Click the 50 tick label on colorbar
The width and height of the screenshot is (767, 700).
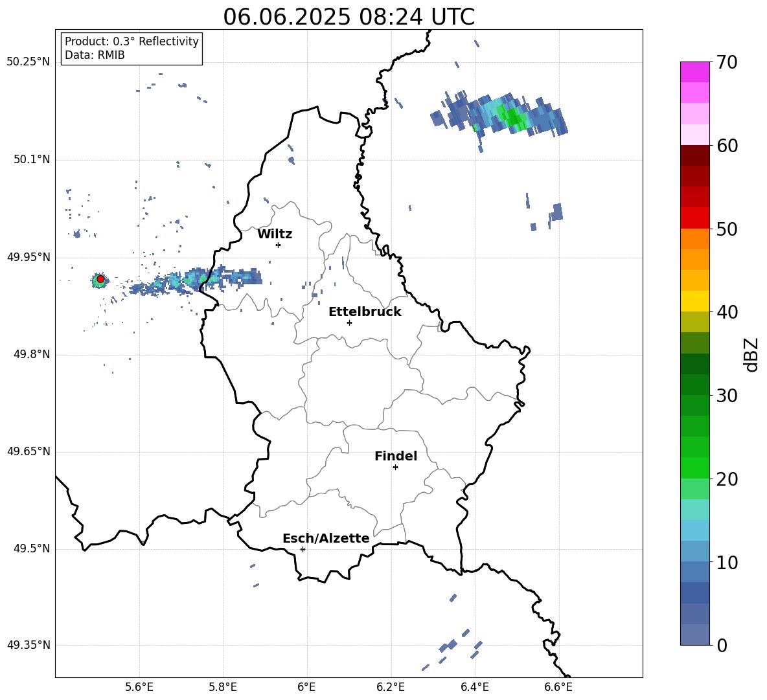pos(726,229)
